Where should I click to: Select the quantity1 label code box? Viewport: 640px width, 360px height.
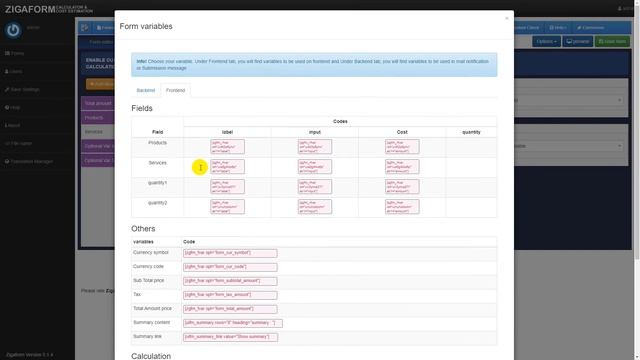pos(227,187)
